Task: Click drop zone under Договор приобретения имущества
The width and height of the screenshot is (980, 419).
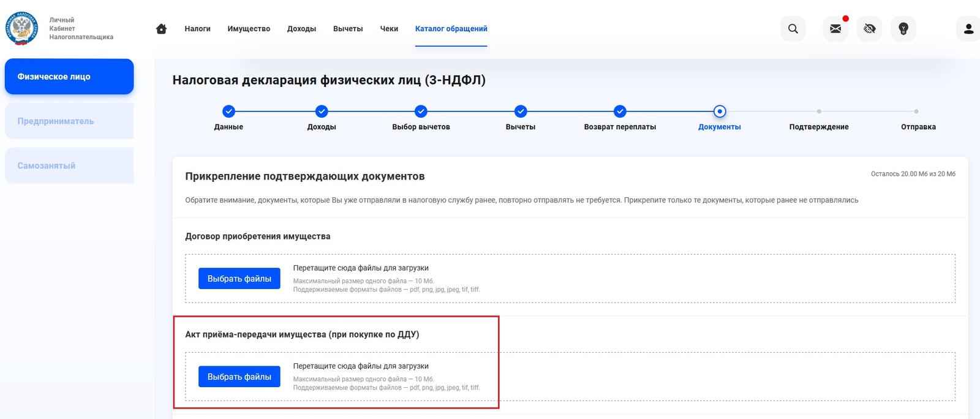Action: pyautogui.click(x=570, y=279)
